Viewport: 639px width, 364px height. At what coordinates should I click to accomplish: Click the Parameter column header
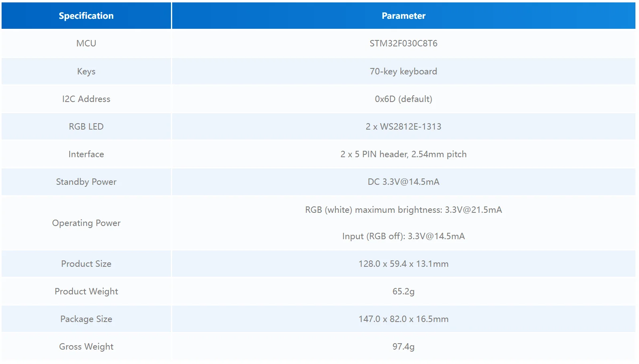(404, 16)
